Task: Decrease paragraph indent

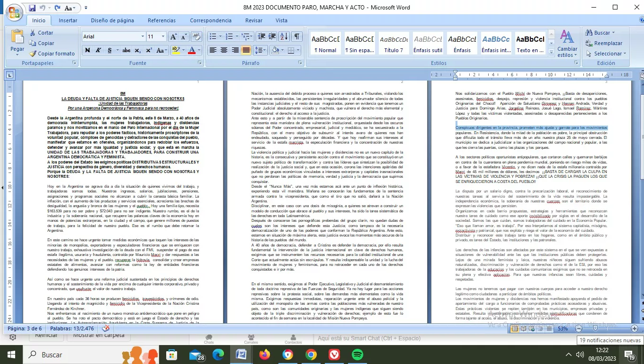Action: pyautogui.click(x=261, y=36)
